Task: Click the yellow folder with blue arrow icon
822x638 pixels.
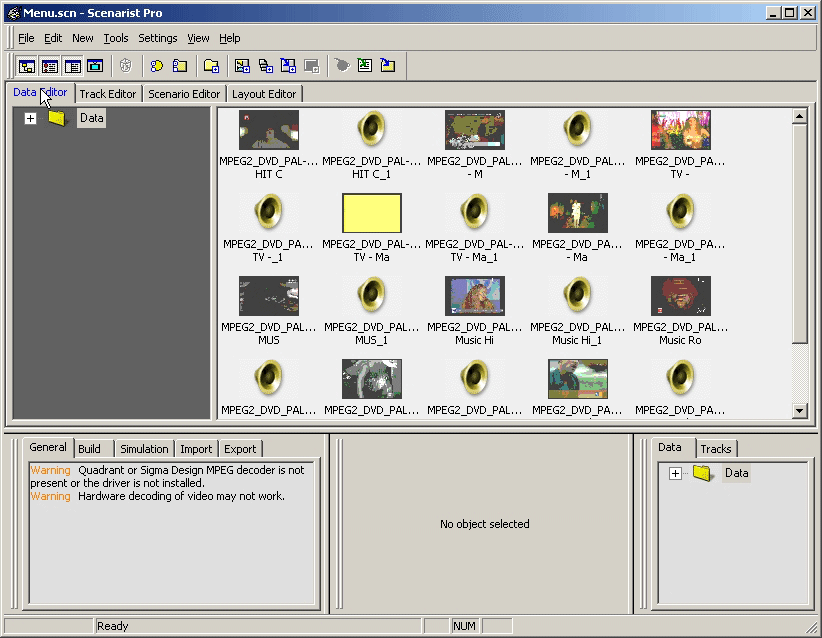Action: (387, 66)
